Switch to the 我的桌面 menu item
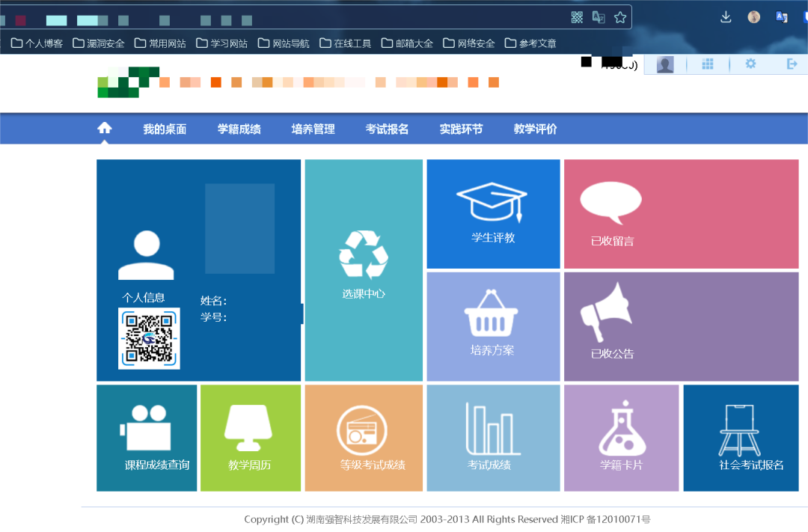The height and width of the screenshot is (532, 808). [x=164, y=128]
